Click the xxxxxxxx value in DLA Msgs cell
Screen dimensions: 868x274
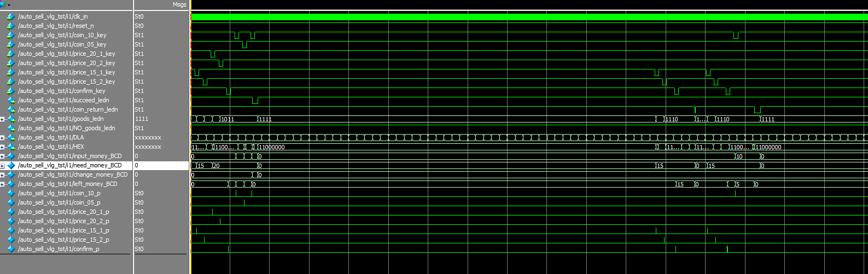[x=148, y=137]
